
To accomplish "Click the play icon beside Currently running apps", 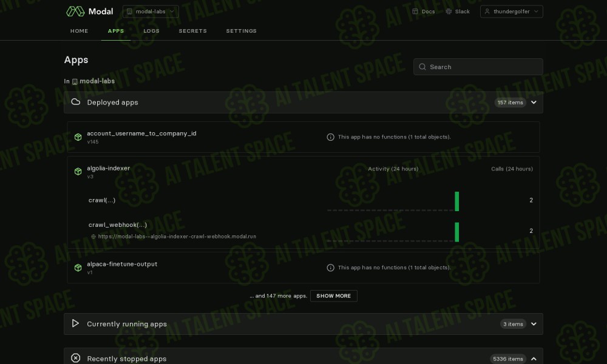I will tap(75, 323).
